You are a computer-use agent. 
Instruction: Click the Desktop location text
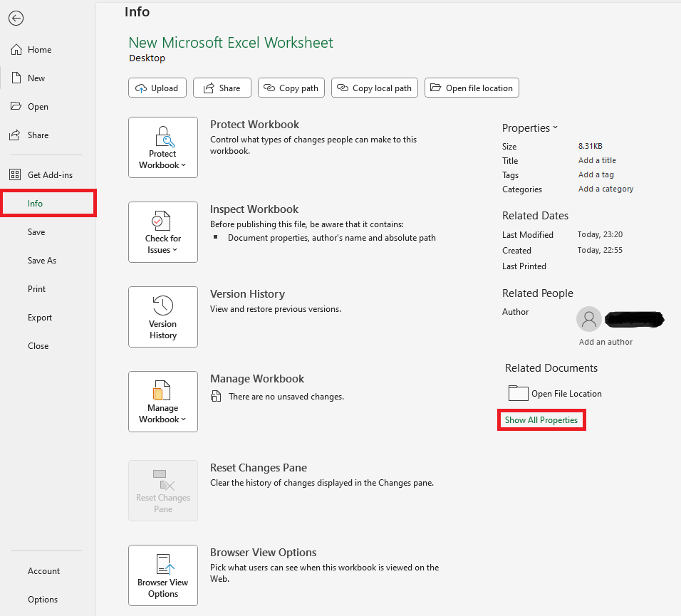(147, 58)
